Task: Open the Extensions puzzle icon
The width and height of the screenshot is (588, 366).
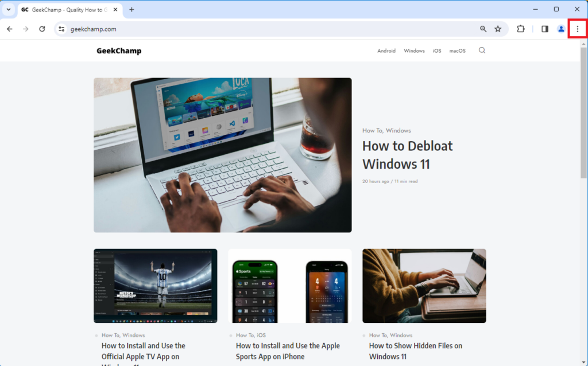Action: click(521, 29)
